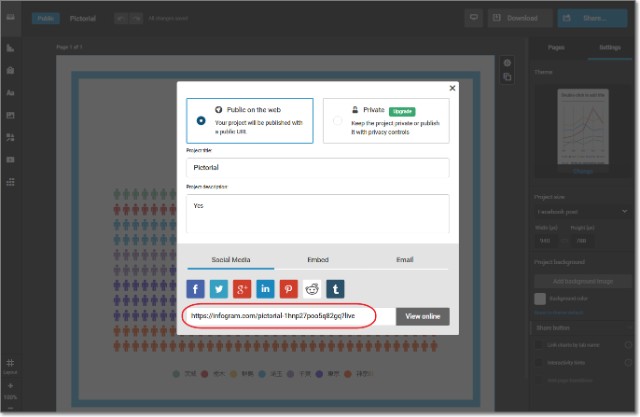Select the Social Media tab
The height and width of the screenshot is (417, 640).
click(x=230, y=259)
